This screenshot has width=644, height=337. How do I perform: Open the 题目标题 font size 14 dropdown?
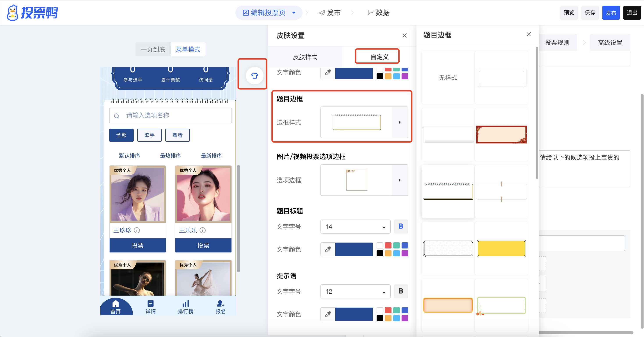pyautogui.click(x=355, y=227)
